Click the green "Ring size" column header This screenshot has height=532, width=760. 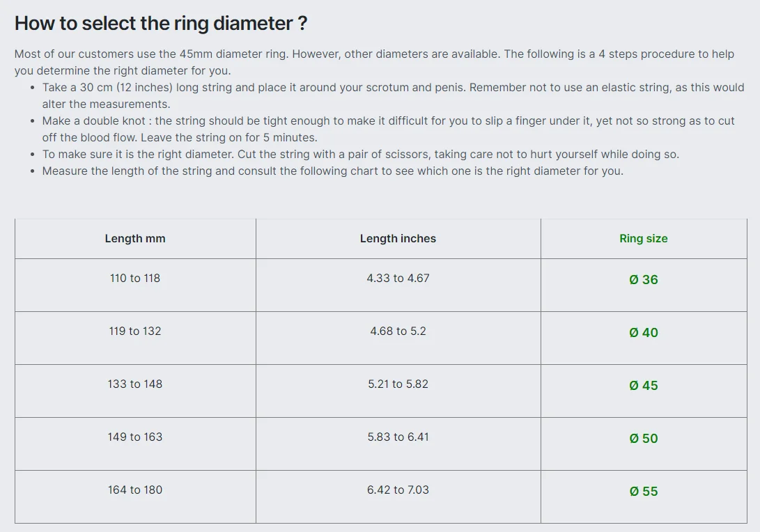[x=643, y=238]
